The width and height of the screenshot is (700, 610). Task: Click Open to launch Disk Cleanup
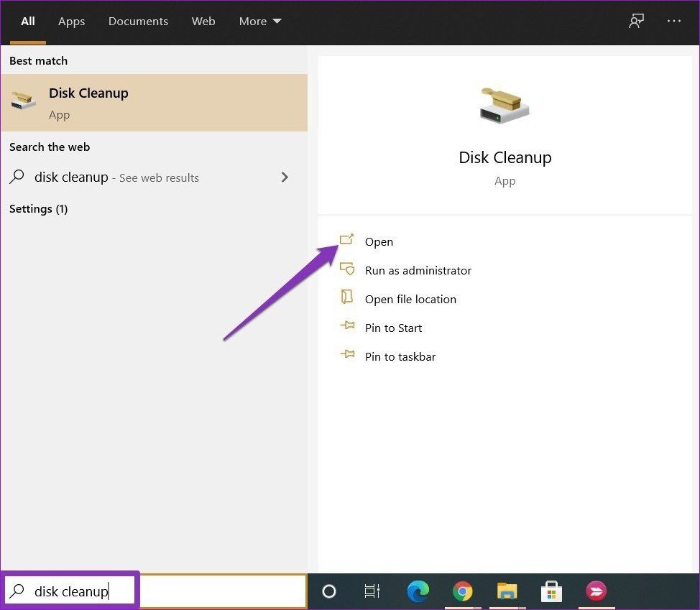[x=379, y=241]
